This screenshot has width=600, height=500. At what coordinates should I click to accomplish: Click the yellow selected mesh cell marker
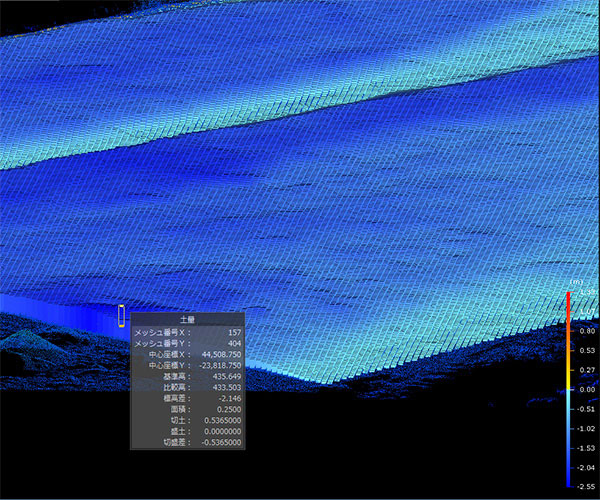point(122,316)
